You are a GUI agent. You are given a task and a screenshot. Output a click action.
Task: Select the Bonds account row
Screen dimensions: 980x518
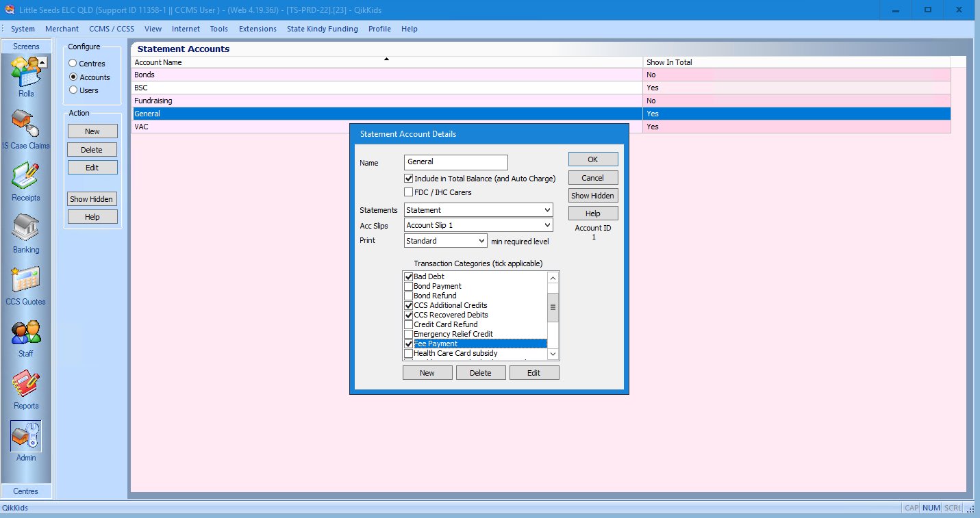point(541,75)
